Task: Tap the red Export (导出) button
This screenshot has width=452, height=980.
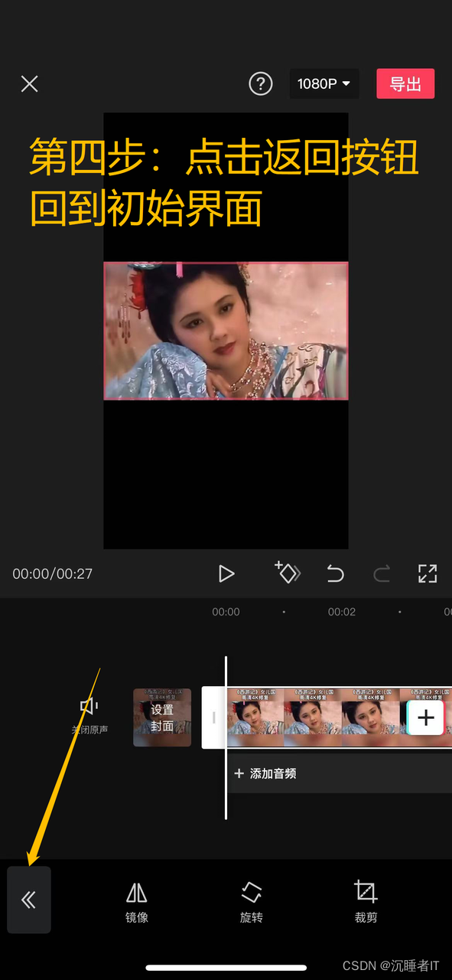Action: (405, 83)
